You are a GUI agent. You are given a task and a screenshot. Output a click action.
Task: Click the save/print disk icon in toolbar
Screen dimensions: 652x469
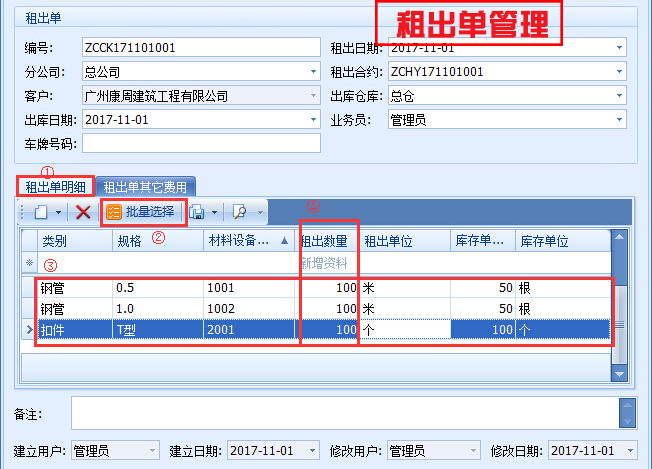(197, 212)
